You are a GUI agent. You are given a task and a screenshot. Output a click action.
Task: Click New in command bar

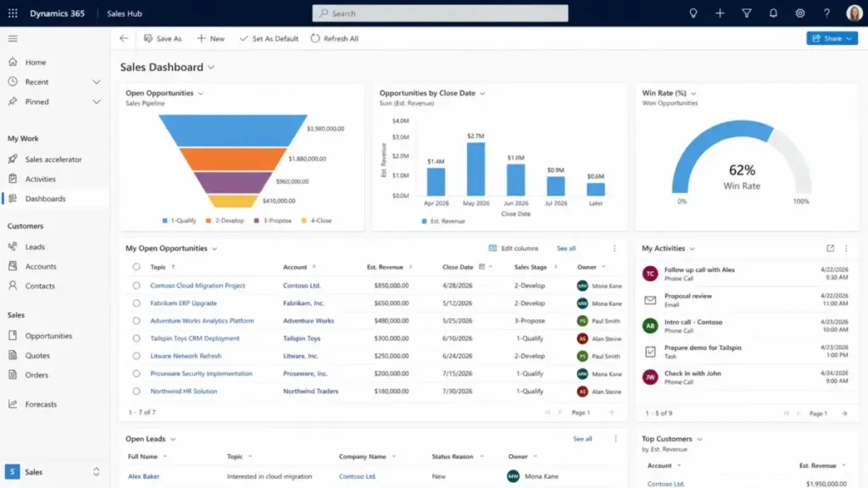click(211, 39)
